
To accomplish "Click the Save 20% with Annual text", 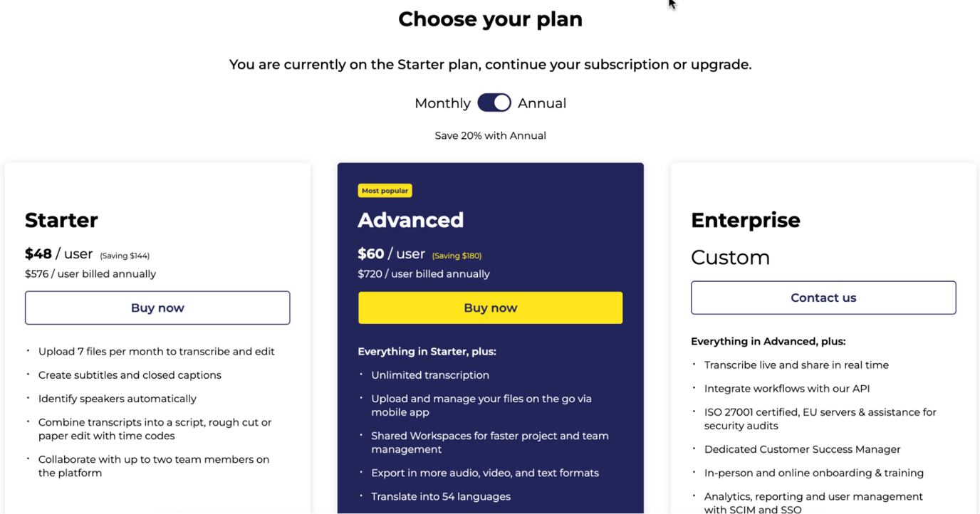I will 490,135.
